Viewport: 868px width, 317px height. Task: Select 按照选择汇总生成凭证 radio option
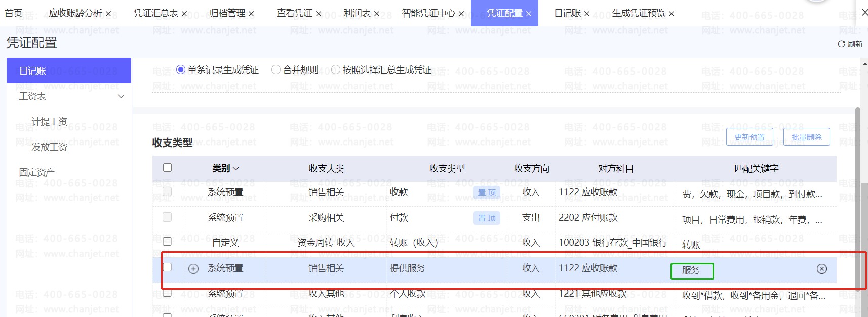click(x=335, y=69)
